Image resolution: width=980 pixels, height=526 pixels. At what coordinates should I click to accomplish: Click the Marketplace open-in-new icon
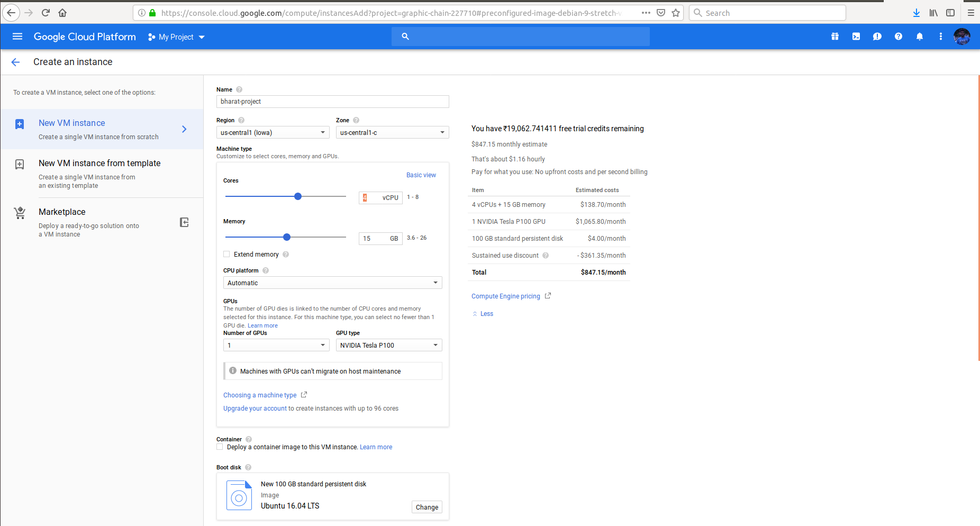[x=184, y=222]
